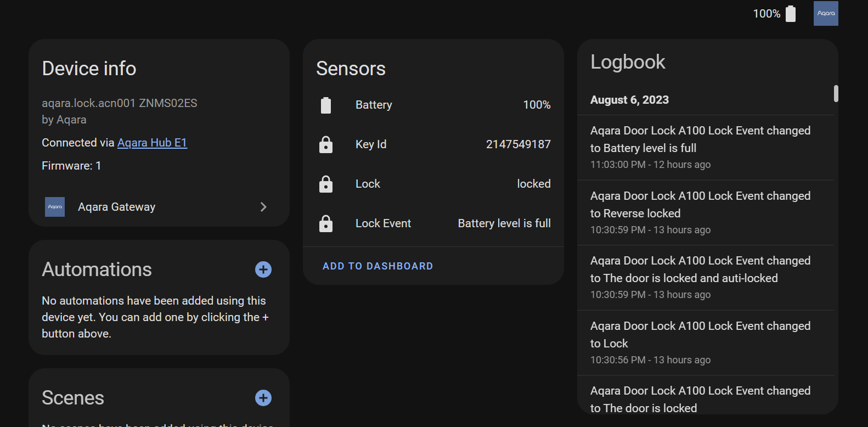Image resolution: width=868 pixels, height=427 pixels.
Task: Add a new scene with plus button
Action: click(263, 398)
